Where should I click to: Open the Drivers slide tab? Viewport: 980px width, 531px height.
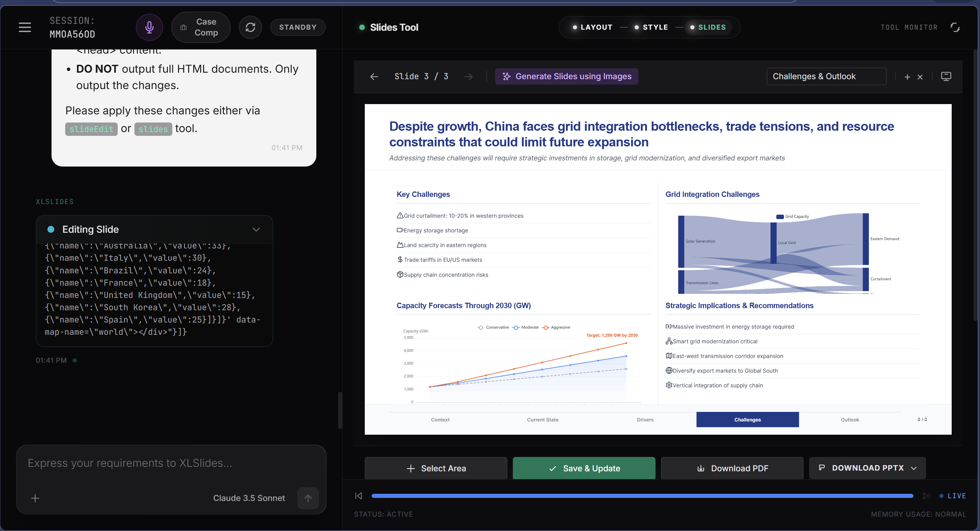[645, 419]
